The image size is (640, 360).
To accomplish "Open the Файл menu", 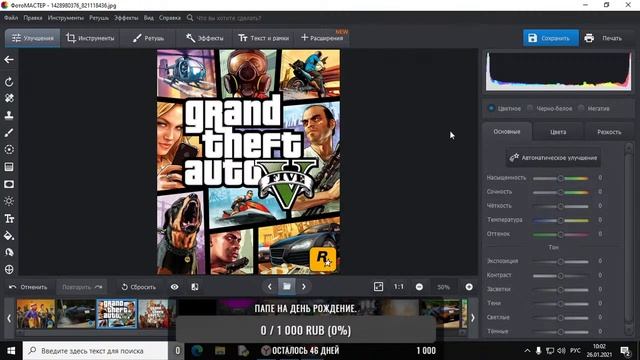I will [x=11, y=18].
